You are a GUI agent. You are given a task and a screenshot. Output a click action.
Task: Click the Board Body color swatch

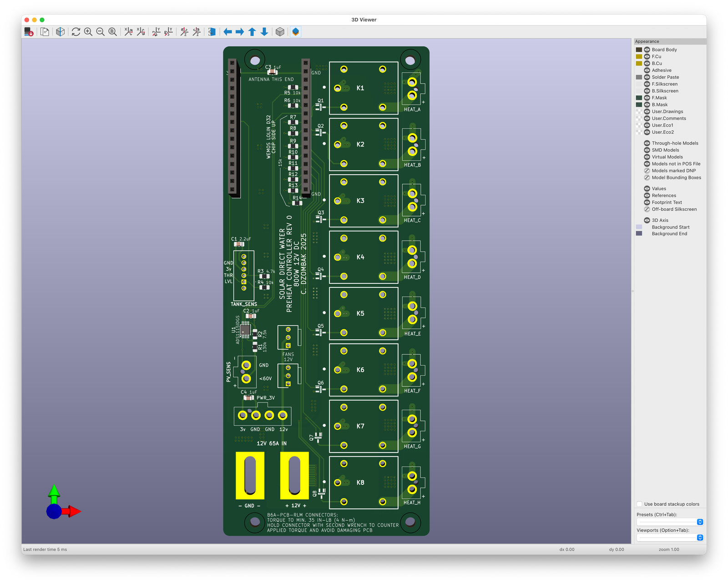(639, 50)
